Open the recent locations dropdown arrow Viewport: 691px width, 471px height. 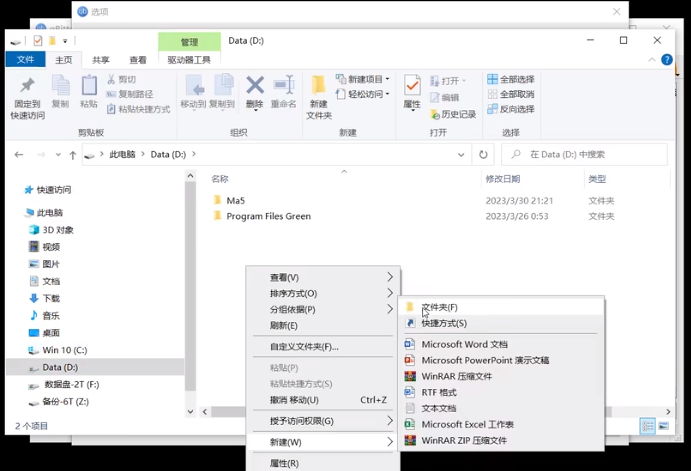coord(58,155)
